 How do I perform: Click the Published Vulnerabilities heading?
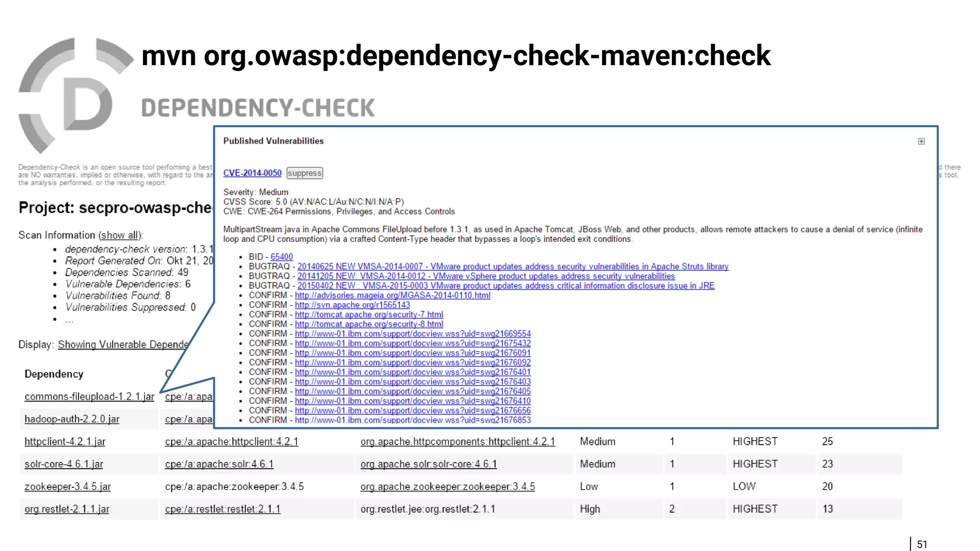click(x=273, y=141)
